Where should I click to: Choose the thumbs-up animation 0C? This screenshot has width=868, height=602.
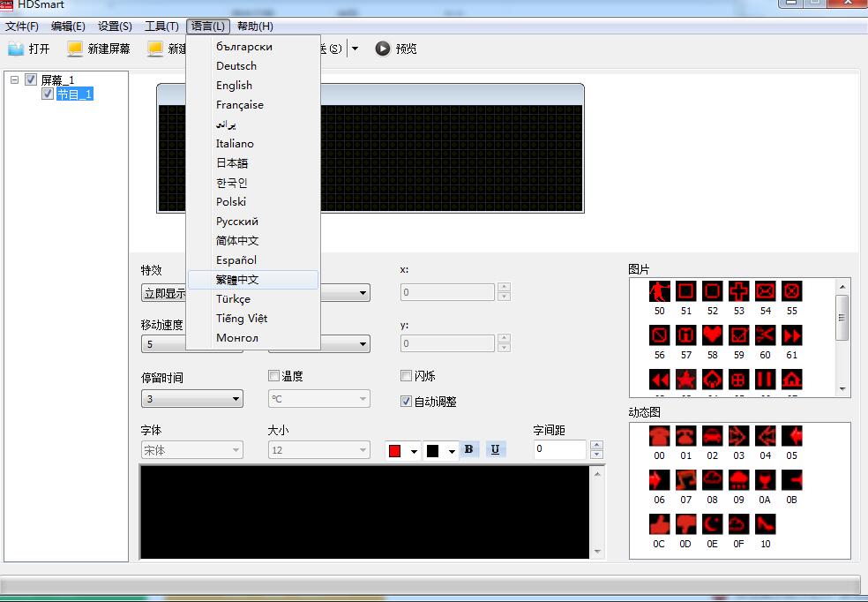coord(659,524)
